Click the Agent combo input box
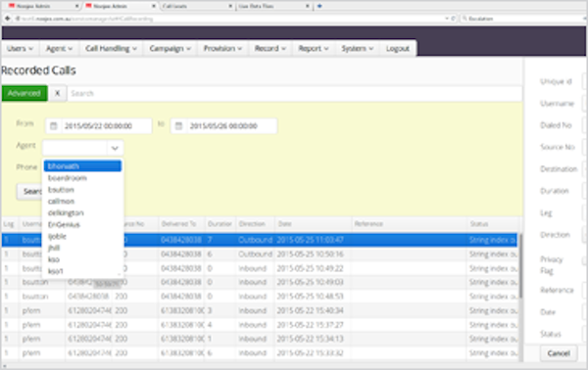The height and width of the screenshot is (370, 588). click(x=75, y=148)
